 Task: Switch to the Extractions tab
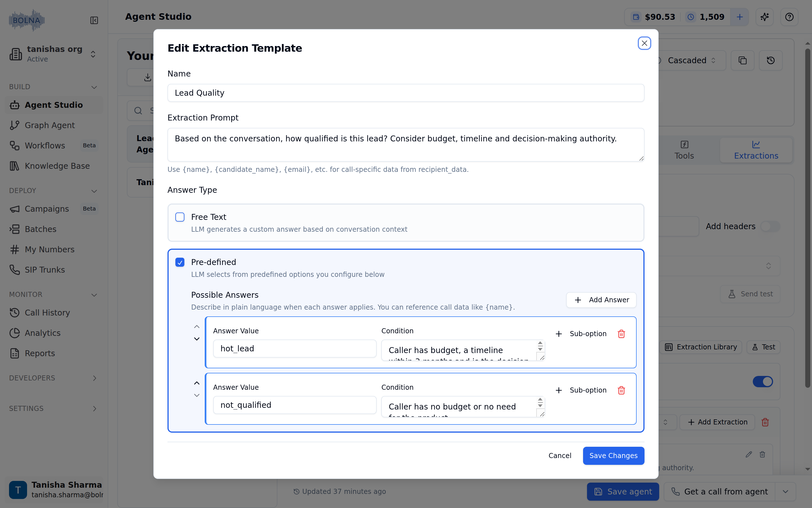tap(756, 150)
